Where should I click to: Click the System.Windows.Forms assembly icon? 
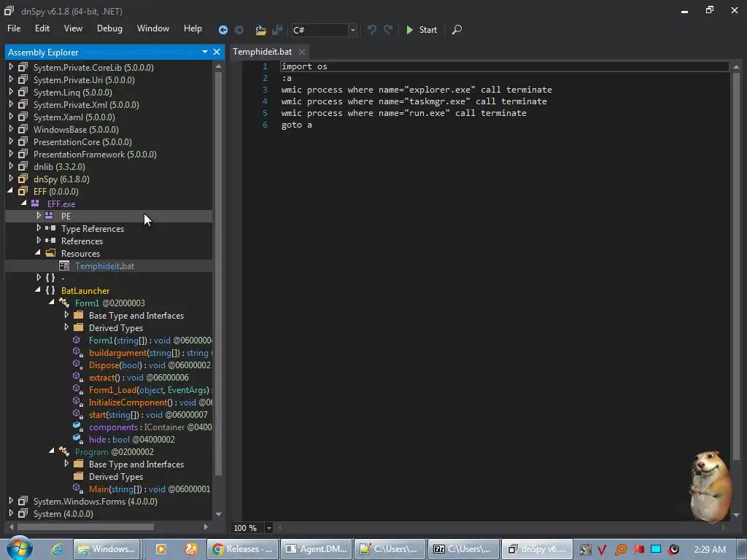pyautogui.click(x=23, y=501)
